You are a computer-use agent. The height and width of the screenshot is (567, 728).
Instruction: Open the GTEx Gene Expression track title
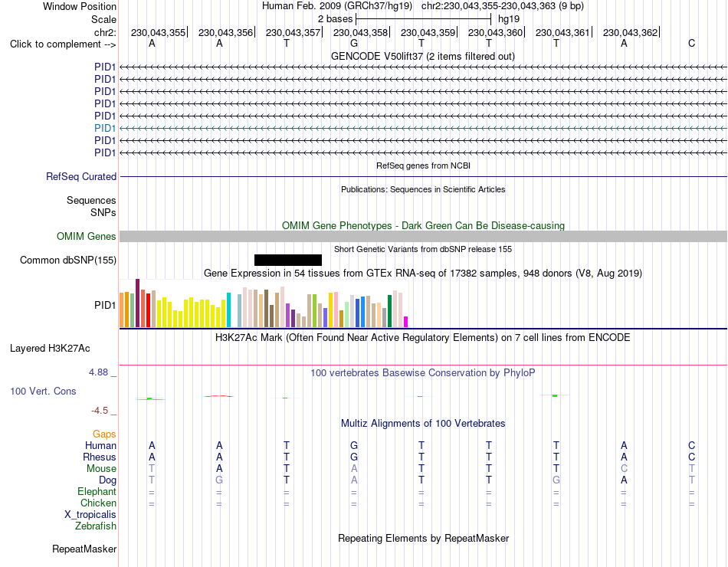tap(423, 273)
